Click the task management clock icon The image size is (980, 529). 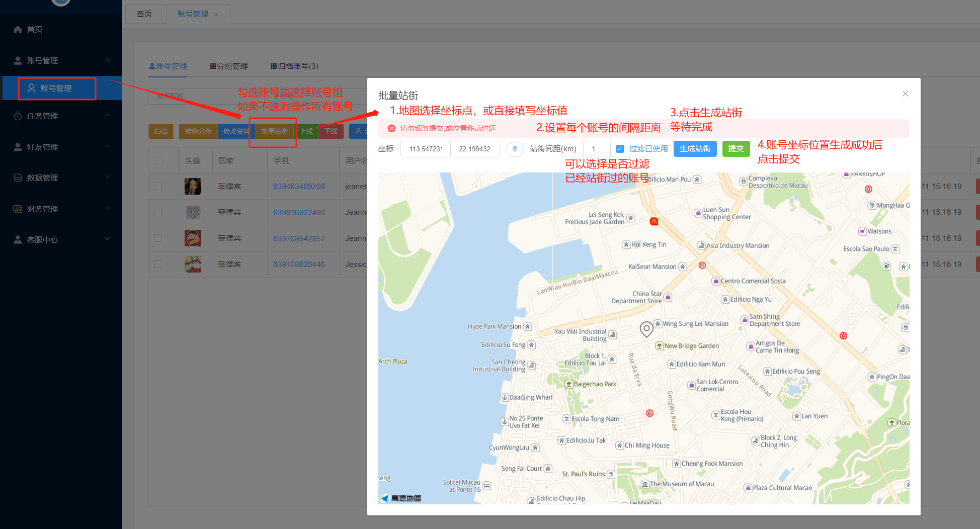18,116
